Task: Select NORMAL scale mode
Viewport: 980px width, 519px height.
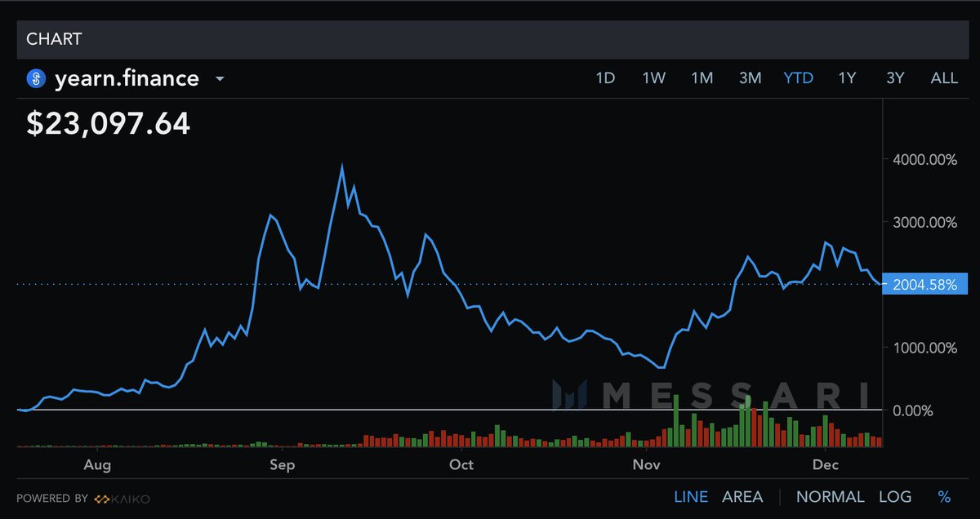Action: 831,496
